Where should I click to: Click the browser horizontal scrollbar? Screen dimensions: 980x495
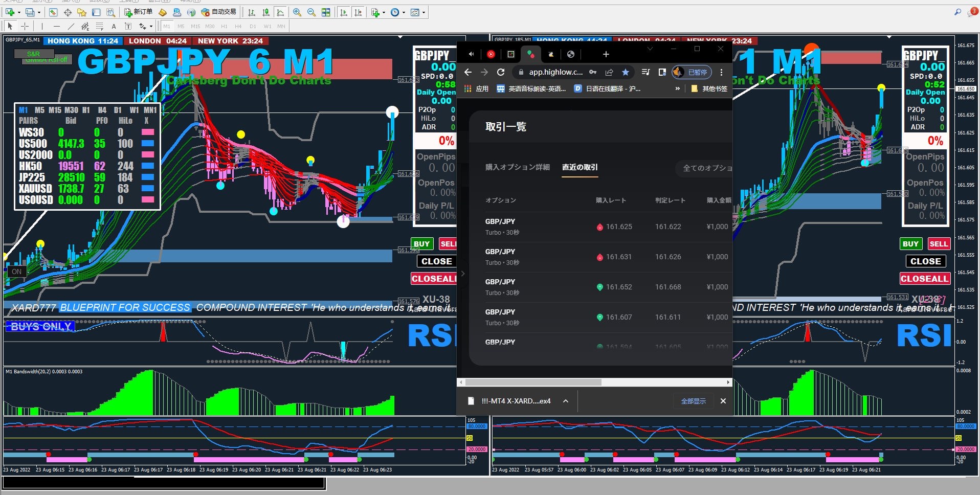[533, 382]
